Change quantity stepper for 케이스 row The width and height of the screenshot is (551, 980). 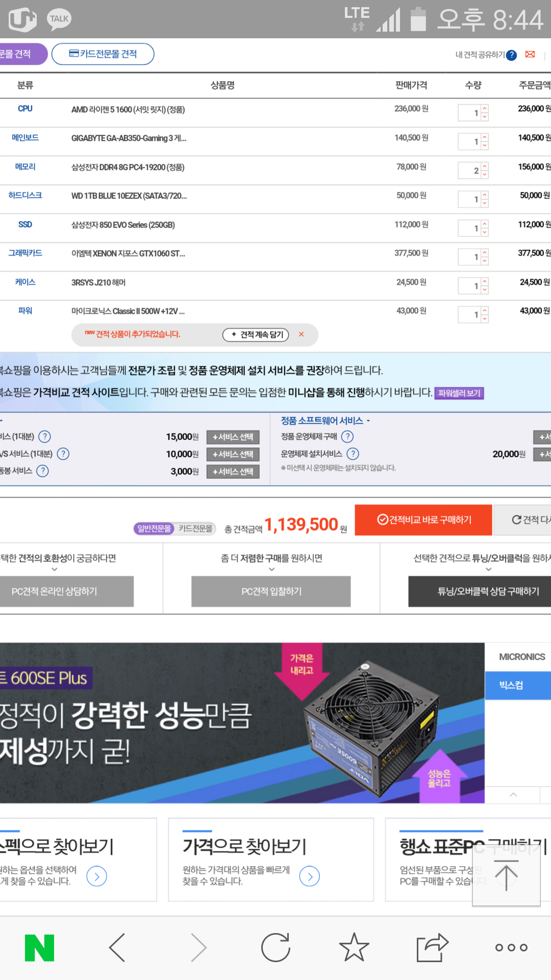coord(485,286)
